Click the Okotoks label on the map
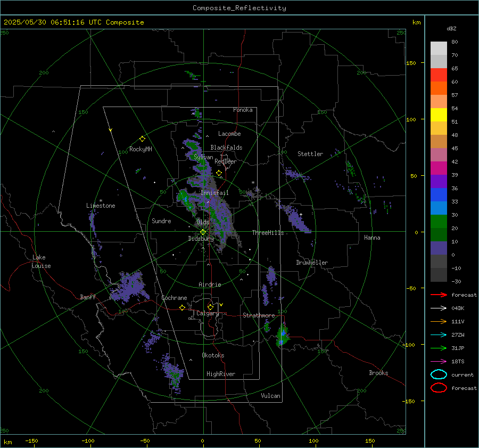 tap(213, 355)
